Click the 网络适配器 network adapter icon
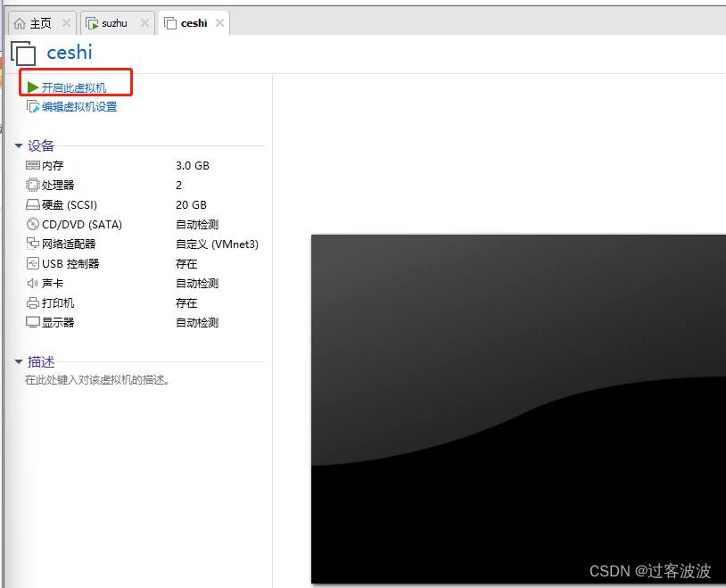The image size is (726, 588). [32, 244]
